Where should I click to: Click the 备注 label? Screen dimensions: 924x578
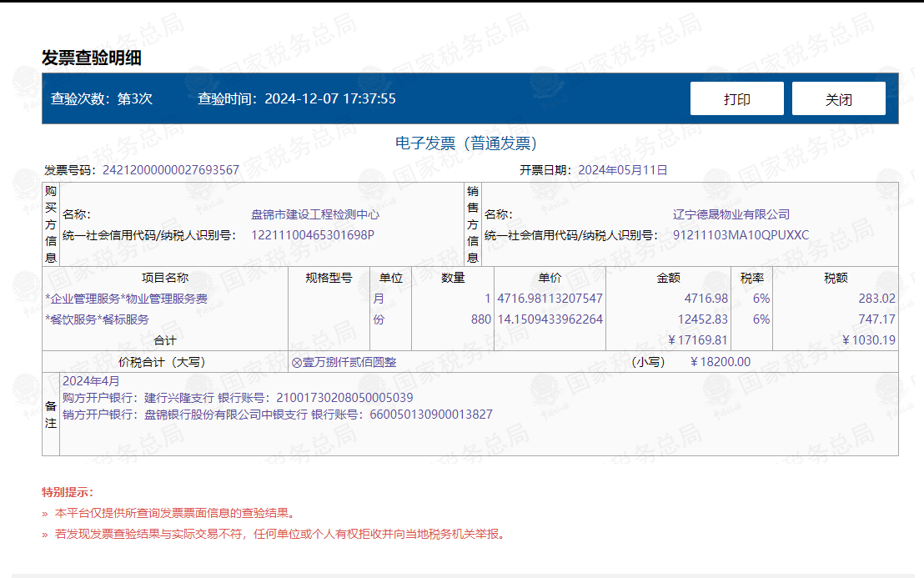click(x=51, y=415)
